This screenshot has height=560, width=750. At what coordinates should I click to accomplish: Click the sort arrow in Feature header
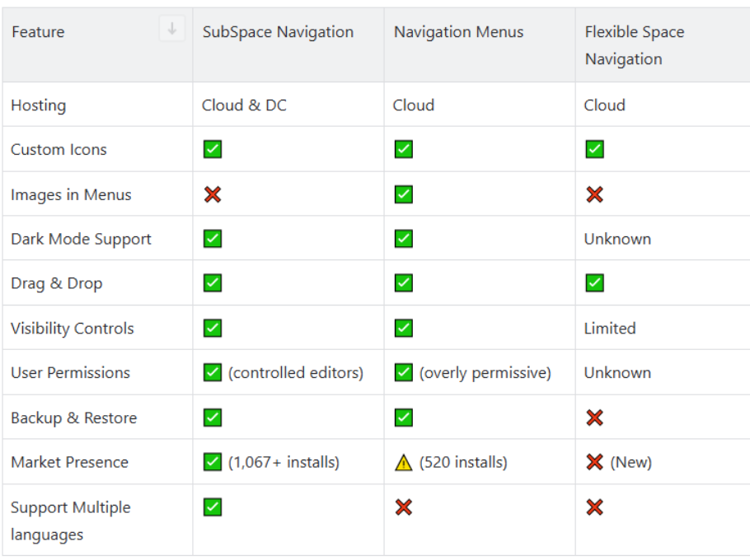(172, 29)
